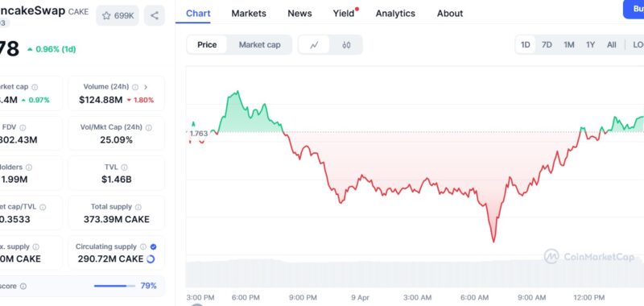
Task: Select the 1D time range
Action: click(x=526, y=45)
